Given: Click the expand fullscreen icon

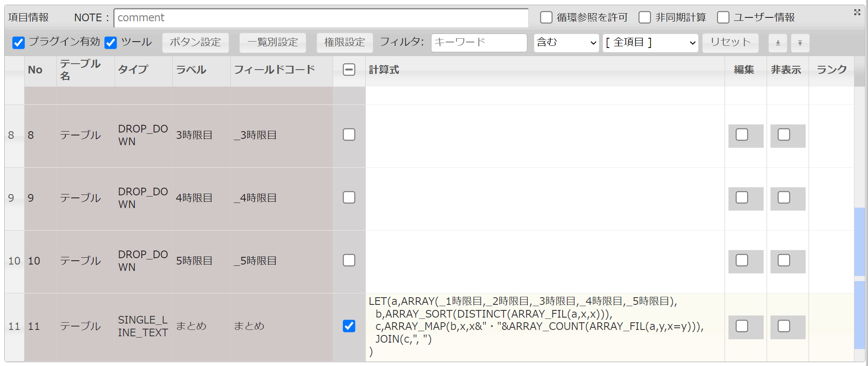Looking at the screenshot, I should pyautogui.click(x=857, y=12).
